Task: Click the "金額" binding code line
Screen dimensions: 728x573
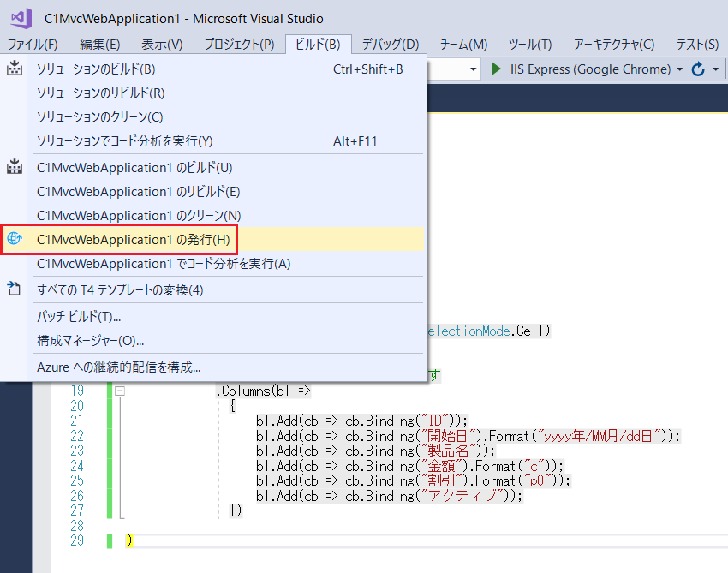Action: coord(410,466)
